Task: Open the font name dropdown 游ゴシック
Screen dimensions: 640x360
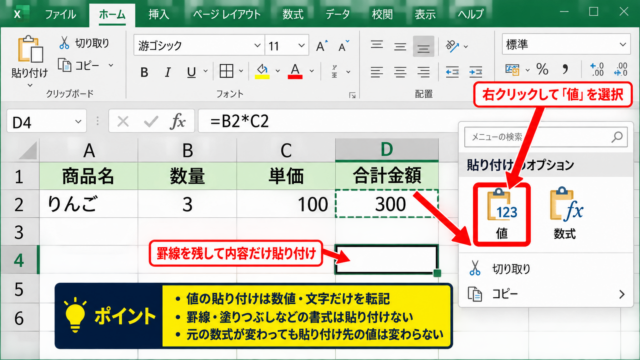Action: coord(257,45)
